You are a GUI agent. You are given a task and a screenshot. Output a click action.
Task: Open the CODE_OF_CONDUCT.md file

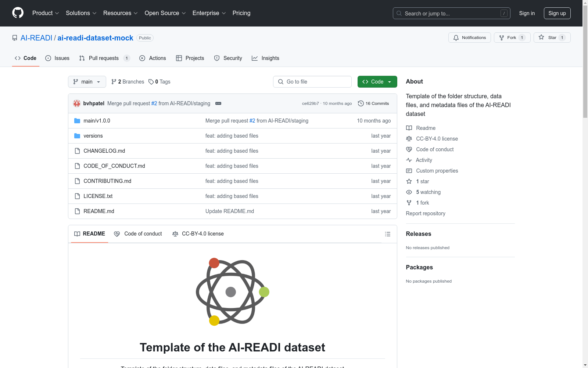click(x=114, y=166)
